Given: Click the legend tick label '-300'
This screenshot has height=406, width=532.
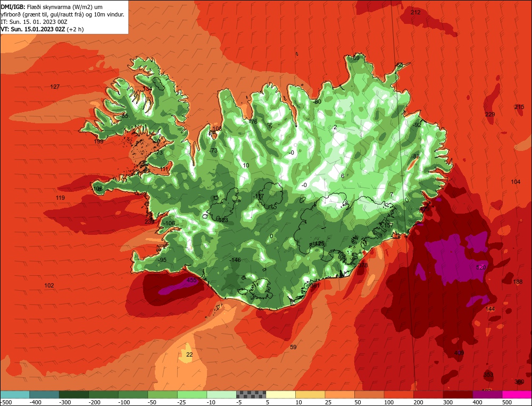Looking at the screenshot, I should pos(65,402).
